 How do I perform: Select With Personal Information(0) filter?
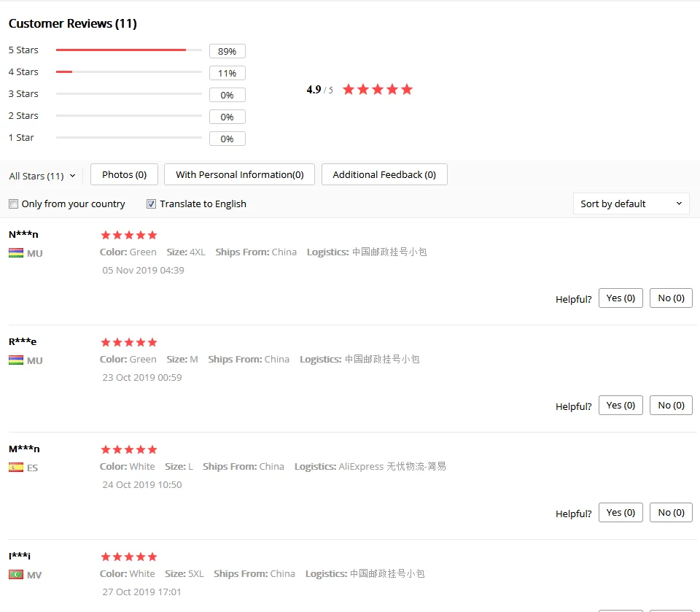(x=240, y=174)
